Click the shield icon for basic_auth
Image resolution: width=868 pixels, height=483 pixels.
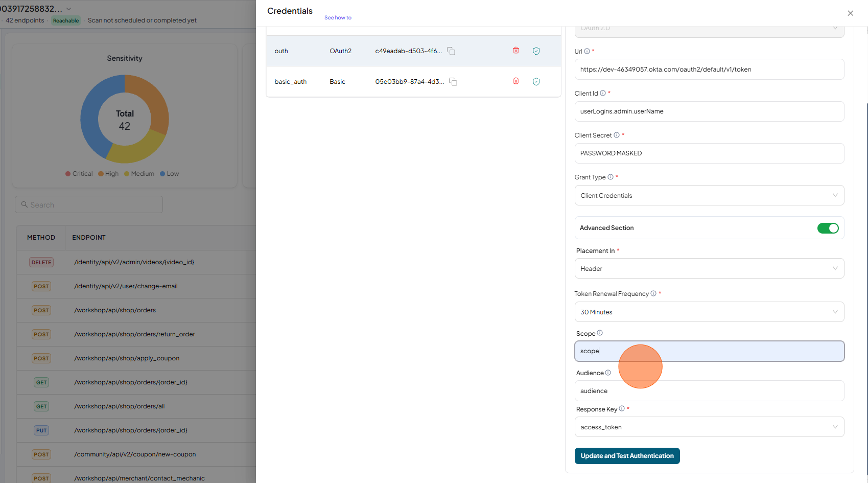[x=536, y=82]
